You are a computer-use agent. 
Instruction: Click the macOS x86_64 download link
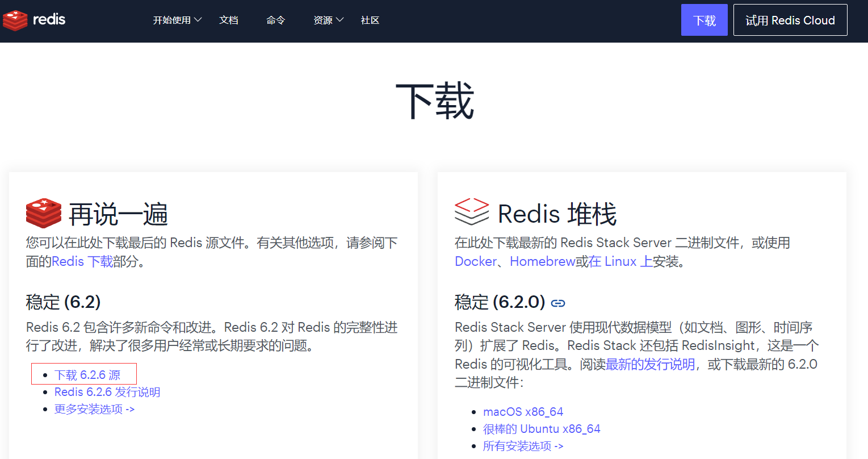pyautogui.click(x=523, y=412)
